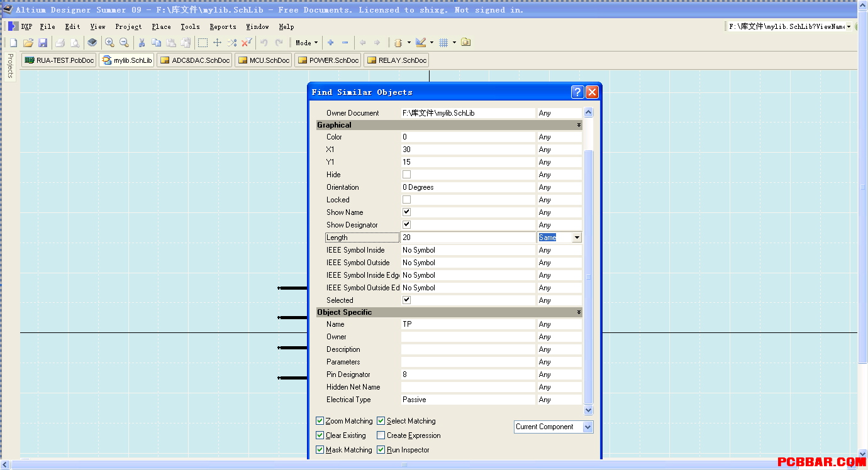
Task: Uncheck the Show Name checkbox
Action: 406,212
